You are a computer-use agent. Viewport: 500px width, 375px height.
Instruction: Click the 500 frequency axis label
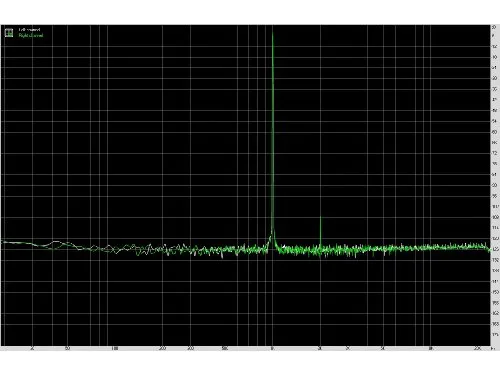[x=225, y=349]
